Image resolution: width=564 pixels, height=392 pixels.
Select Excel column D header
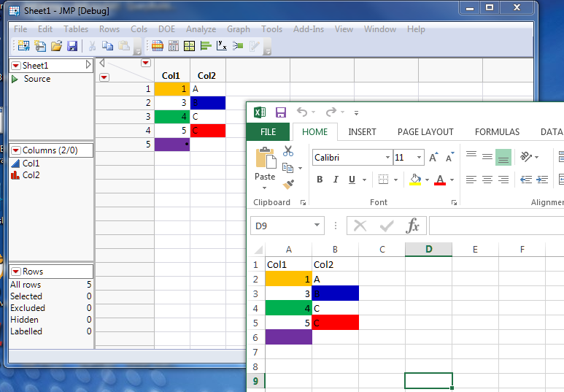pyautogui.click(x=428, y=249)
